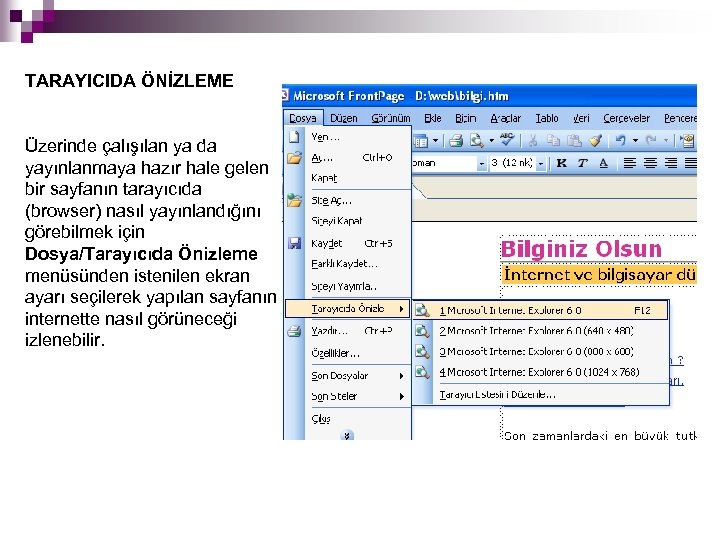Select Internet Explorer 6.0 (1024 x 768) text entry
720x540 pixels.
539,372
